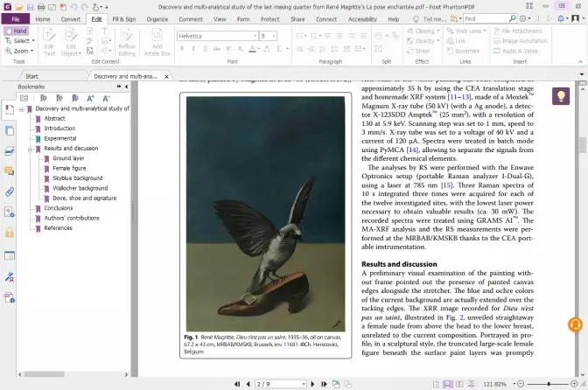Collapse the Bookmarks panel with arrow
This screenshot has width=588, height=390.
coord(126,87)
